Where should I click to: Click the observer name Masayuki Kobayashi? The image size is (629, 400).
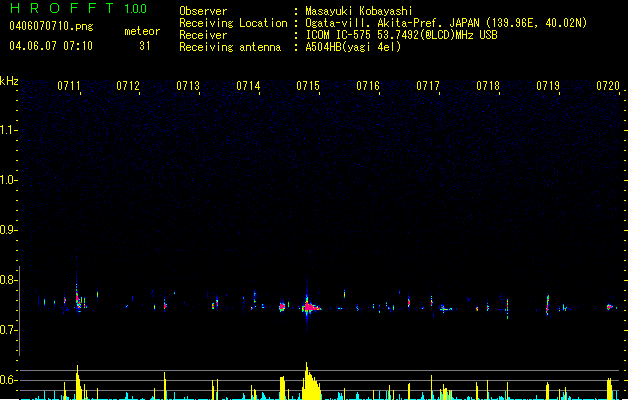click(x=359, y=11)
